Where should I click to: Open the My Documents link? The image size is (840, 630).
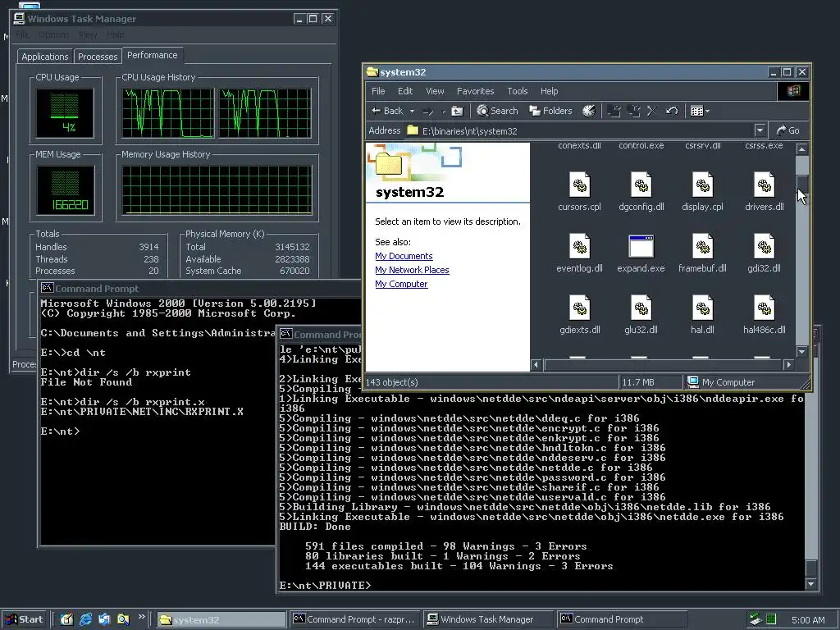[x=404, y=256]
